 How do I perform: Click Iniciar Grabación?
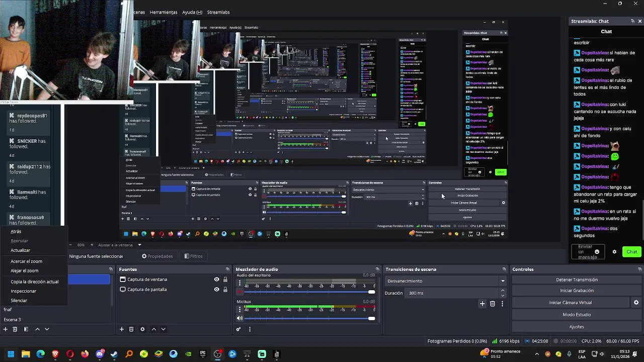click(x=577, y=291)
